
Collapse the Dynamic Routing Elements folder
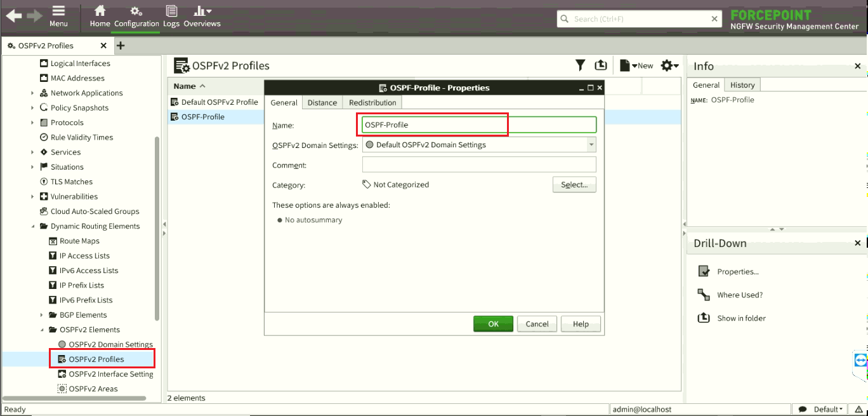[33, 226]
